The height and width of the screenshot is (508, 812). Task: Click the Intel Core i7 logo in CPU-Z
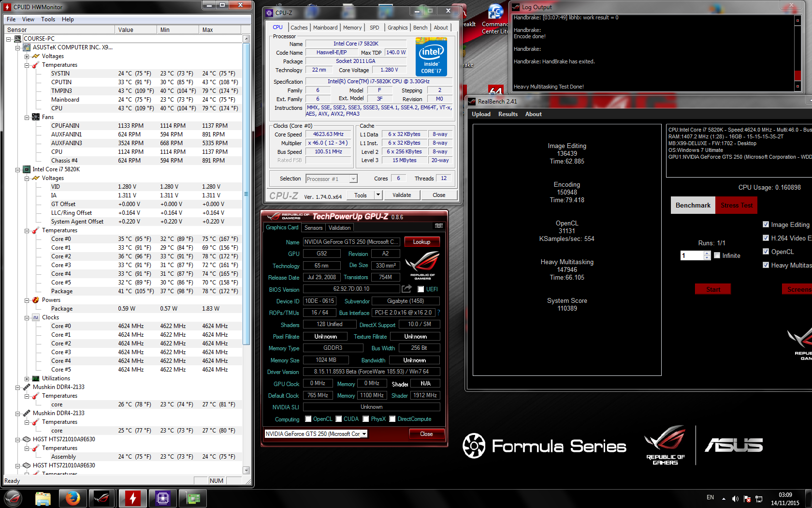431,57
